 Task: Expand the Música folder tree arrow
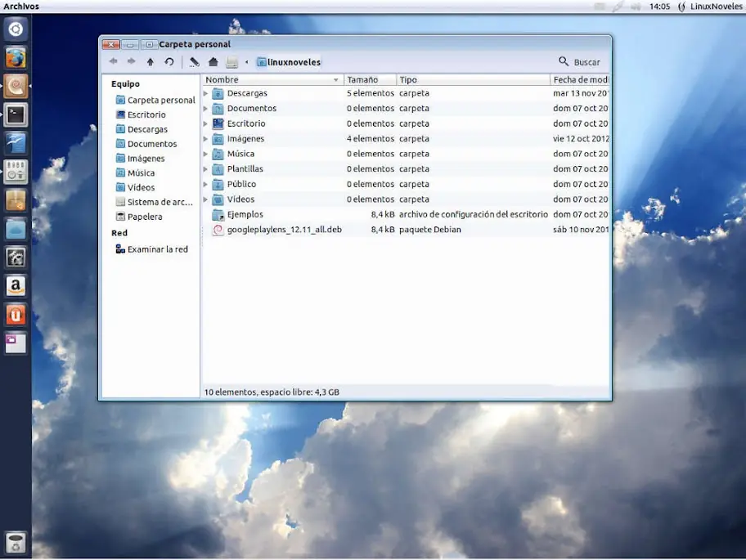pos(205,154)
